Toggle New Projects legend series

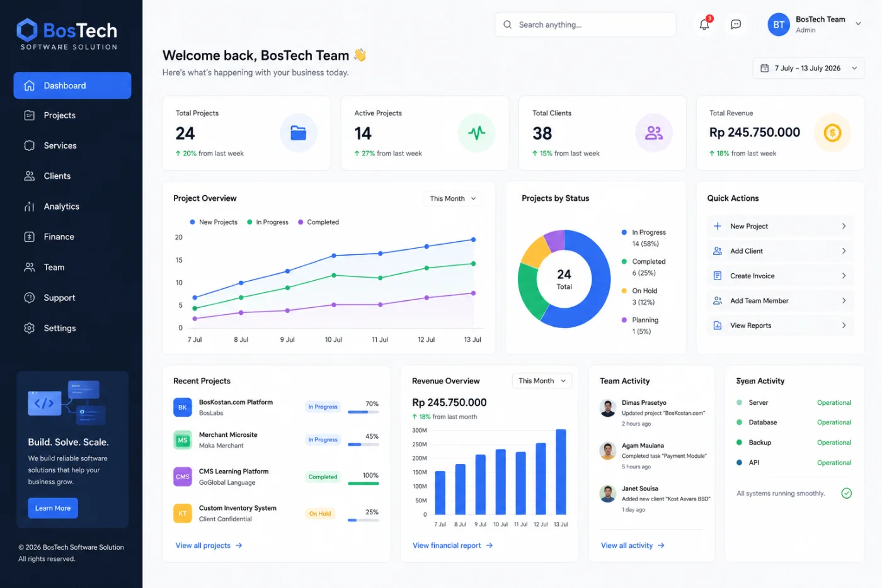[x=213, y=222]
